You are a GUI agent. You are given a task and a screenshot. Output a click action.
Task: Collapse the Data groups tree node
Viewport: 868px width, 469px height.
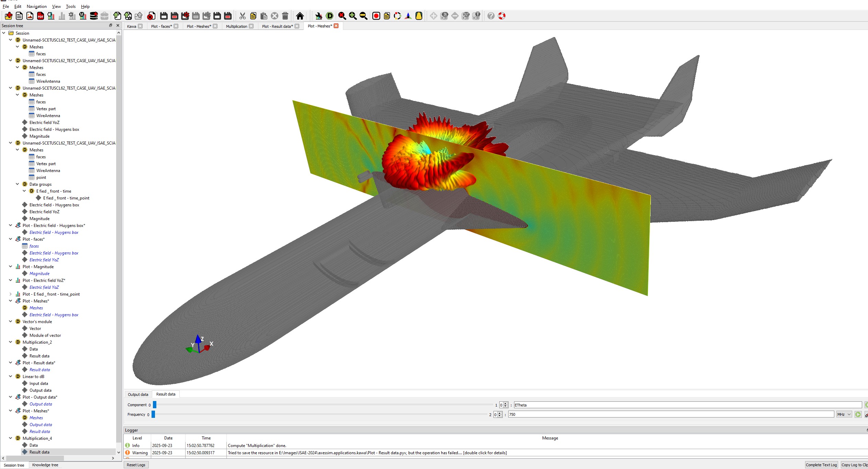click(18, 184)
